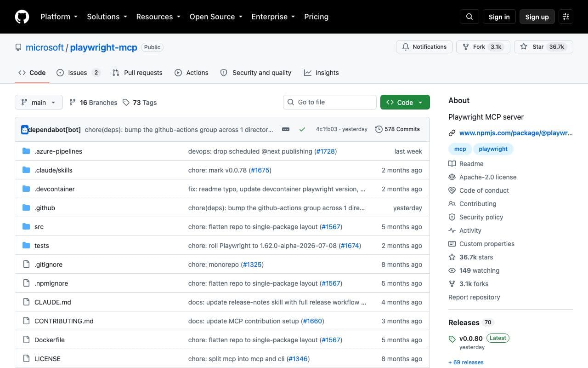Open the Insights tab
Image resolution: width=588 pixels, height=368 pixels.
click(x=322, y=73)
